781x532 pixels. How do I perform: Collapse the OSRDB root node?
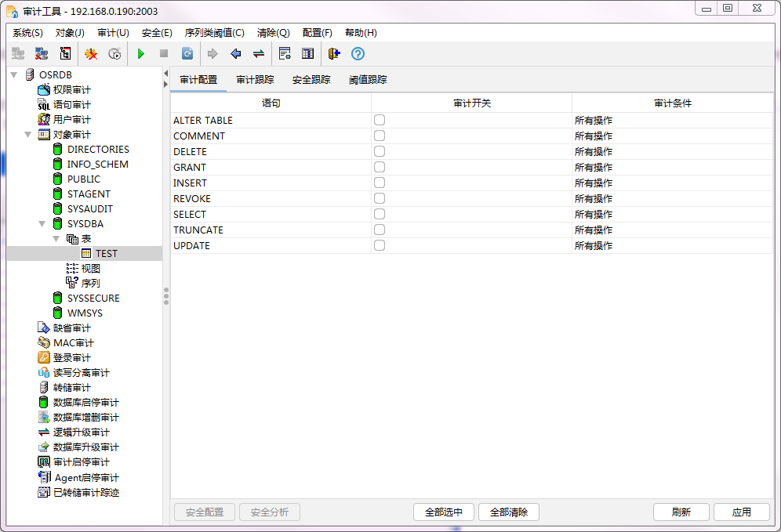click(14, 74)
